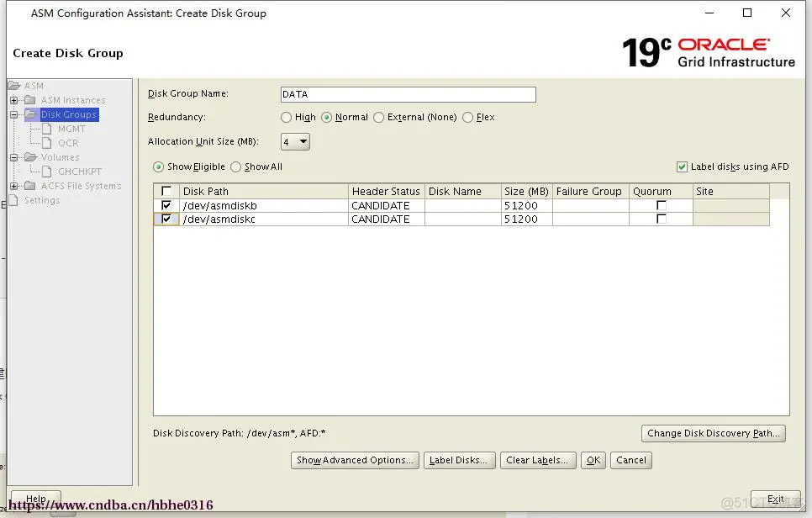The width and height of the screenshot is (812, 518).
Task: Expand the ASM Instances tree node
Action: coord(14,100)
